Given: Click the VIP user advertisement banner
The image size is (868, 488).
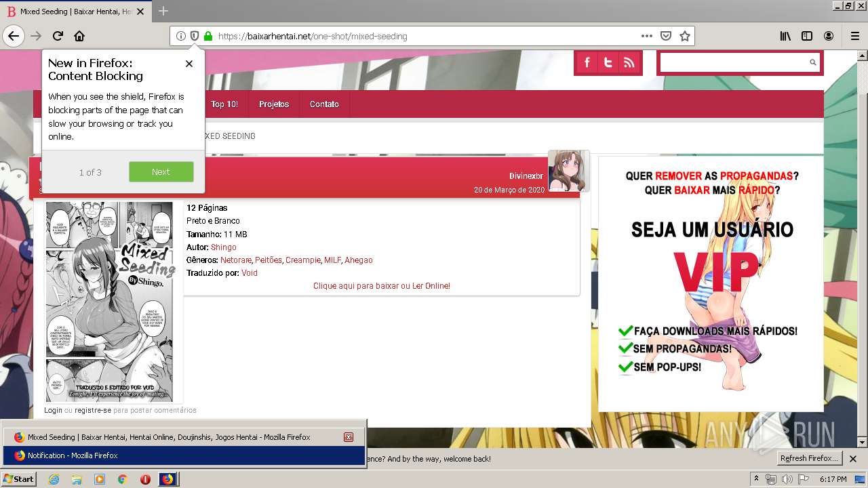Looking at the screenshot, I should click(711, 284).
